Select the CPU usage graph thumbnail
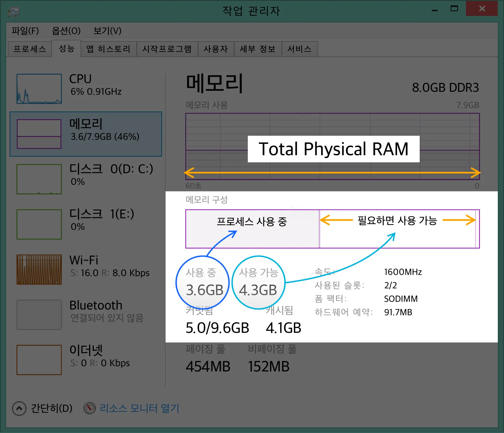 pos(39,89)
